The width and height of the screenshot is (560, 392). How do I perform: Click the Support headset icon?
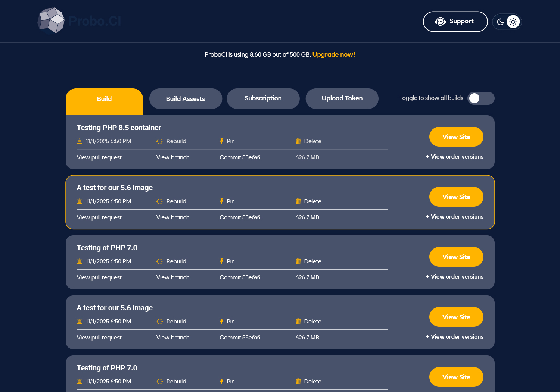[440, 22]
